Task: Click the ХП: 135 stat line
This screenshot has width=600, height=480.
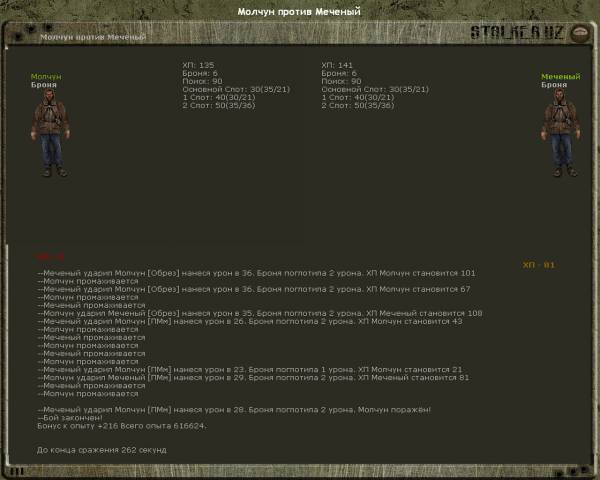Action: (197, 65)
